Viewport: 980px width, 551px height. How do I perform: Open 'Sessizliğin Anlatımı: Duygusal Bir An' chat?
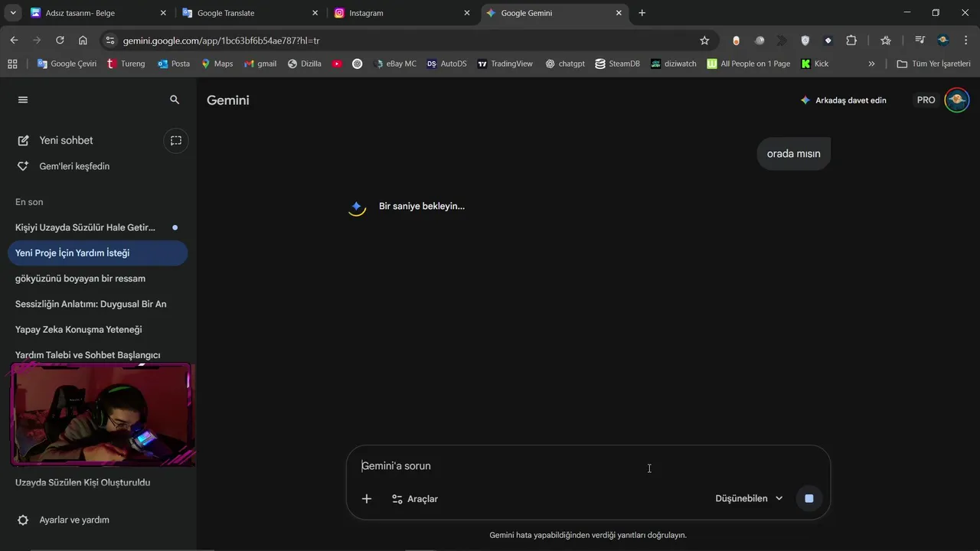pyautogui.click(x=97, y=304)
